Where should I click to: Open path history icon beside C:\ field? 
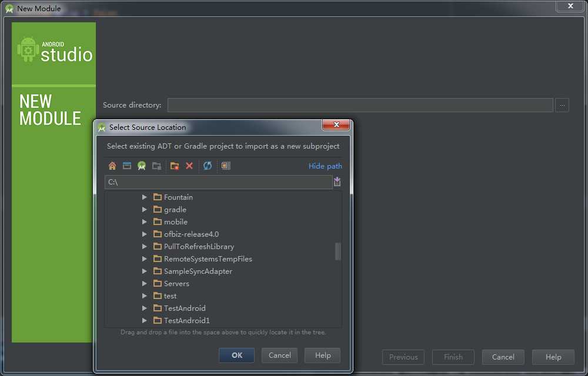pyautogui.click(x=337, y=182)
